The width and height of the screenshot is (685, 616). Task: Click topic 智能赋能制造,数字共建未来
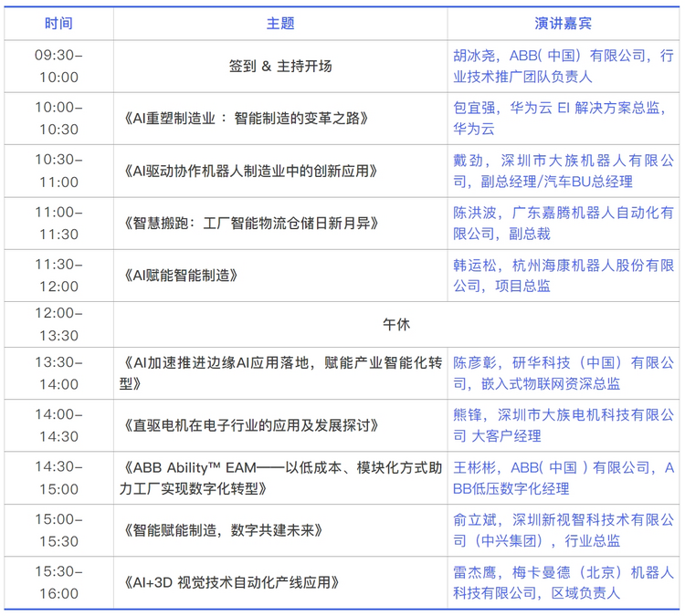click(x=222, y=530)
